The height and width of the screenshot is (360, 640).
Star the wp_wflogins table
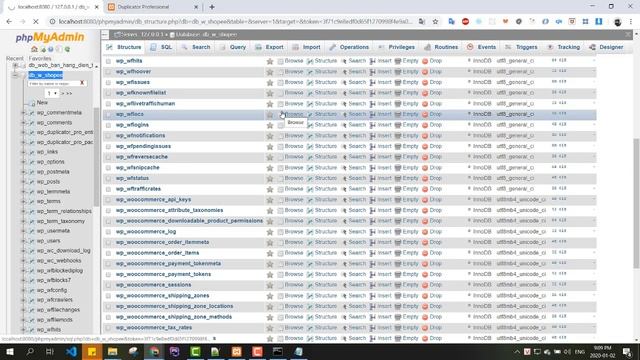[x=270, y=125]
